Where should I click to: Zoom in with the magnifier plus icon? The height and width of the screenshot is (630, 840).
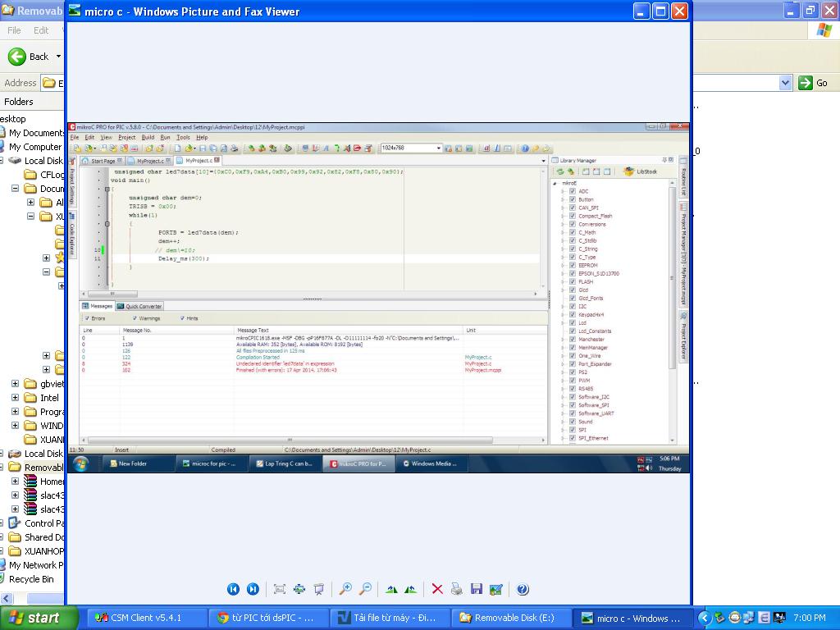(345, 589)
